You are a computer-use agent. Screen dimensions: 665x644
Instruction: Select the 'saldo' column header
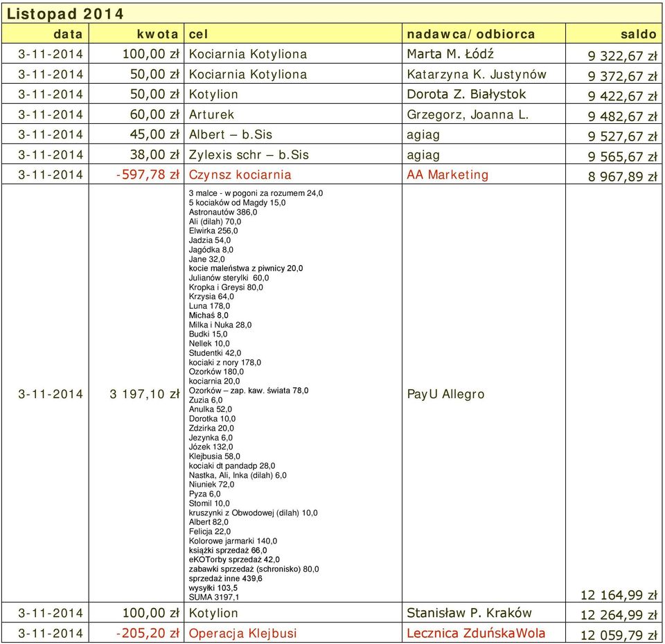tap(639, 34)
